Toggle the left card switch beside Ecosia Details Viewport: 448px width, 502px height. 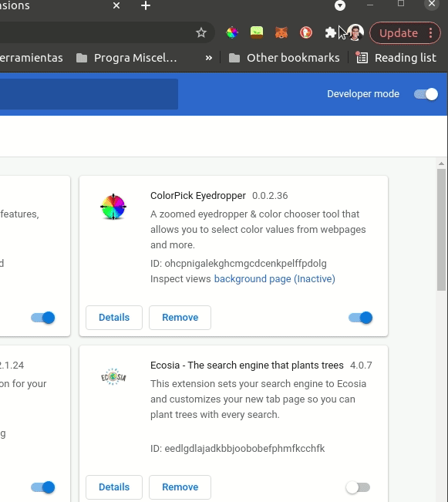[x=43, y=487]
